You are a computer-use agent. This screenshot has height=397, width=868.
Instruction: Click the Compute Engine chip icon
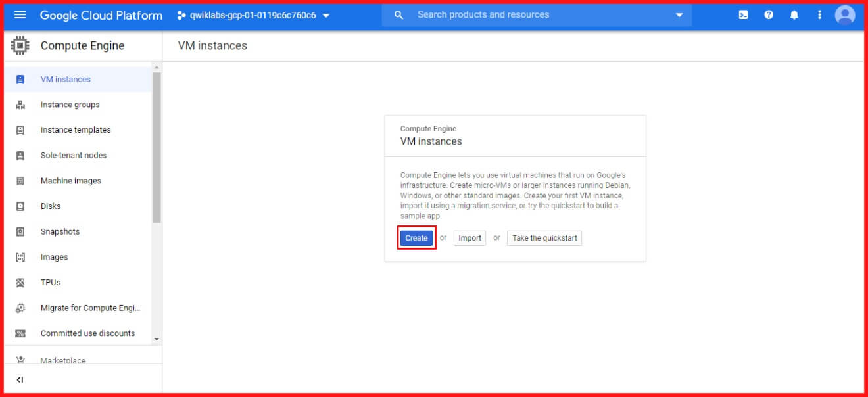pyautogui.click(x=20, y=46)
